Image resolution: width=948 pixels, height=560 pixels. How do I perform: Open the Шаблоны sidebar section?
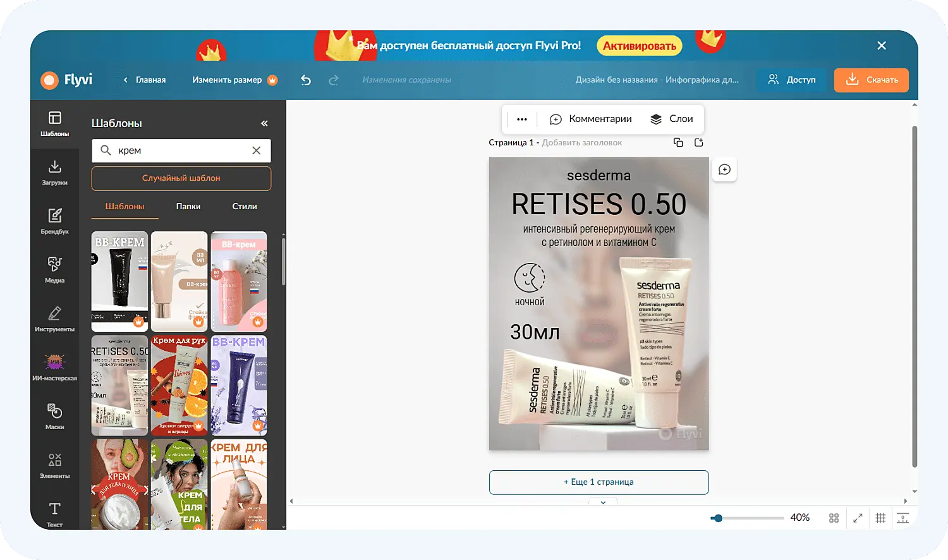point(55,123)
